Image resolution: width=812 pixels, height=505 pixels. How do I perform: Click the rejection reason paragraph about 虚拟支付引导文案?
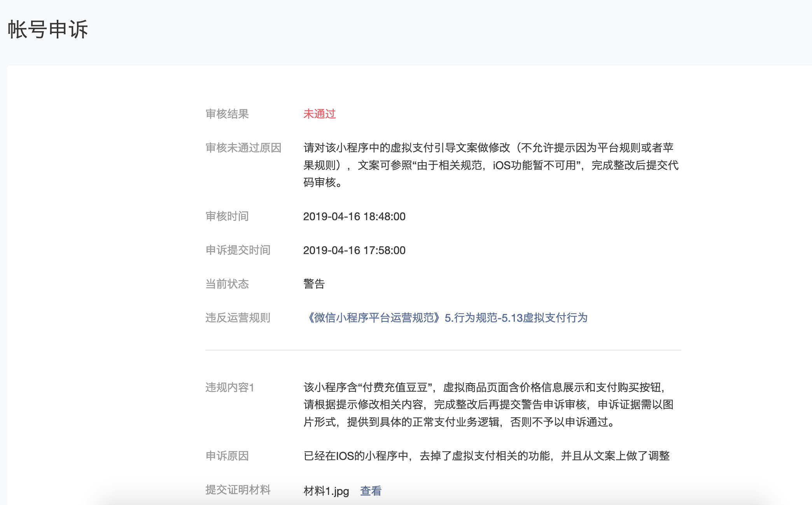tap(491, 165)
